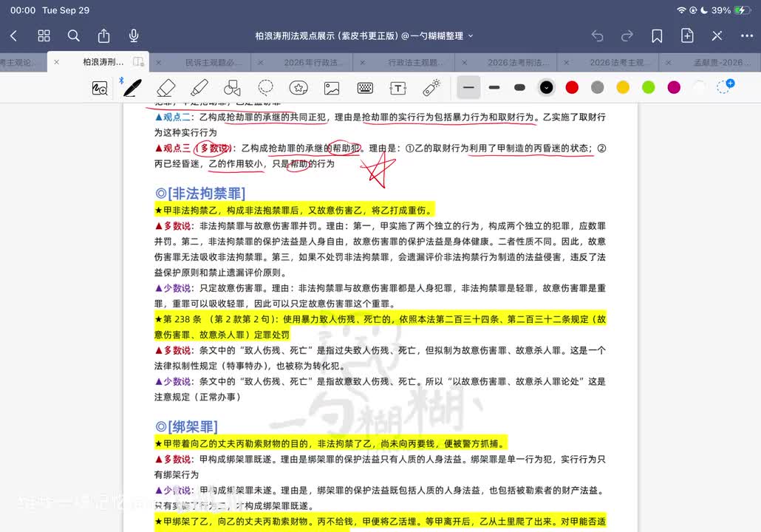The image size is (761, 532).
Task: Tap the 00:00 clock in the status bar
Action: pos(23,10)
